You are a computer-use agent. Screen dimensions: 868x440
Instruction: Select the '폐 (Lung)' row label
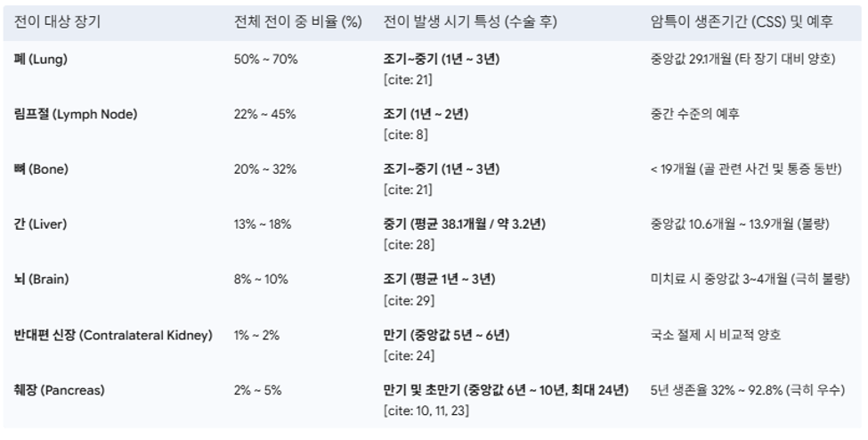(x=40, y=60)
